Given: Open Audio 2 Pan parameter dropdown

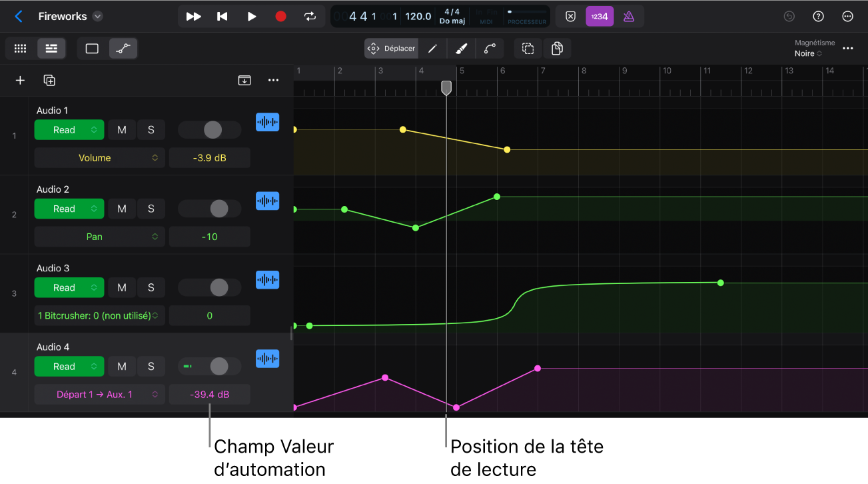Looking at the screenshot, I should pos(99,237).
